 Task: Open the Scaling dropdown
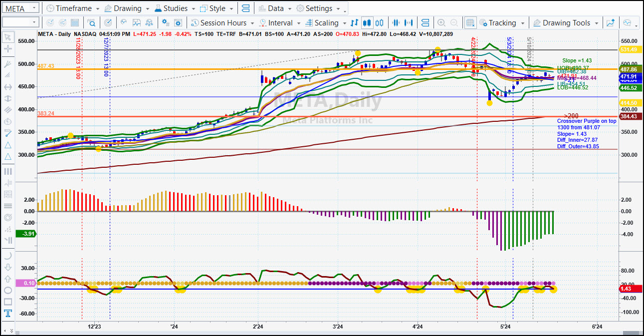point(326,22)
